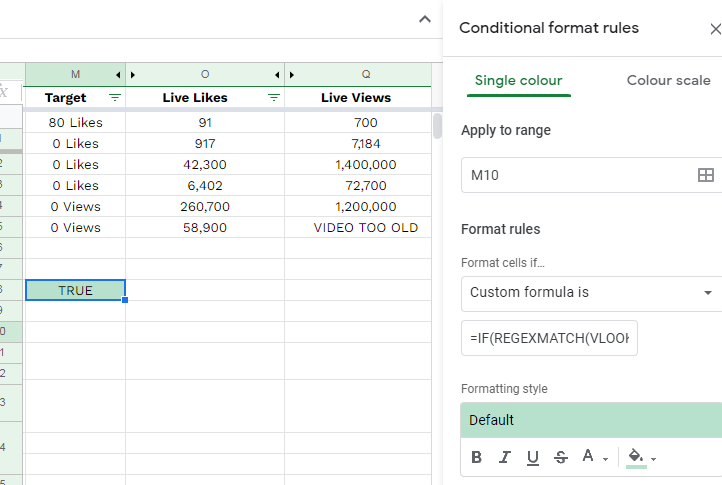Image resolution: width=722 pixels, height=485 pixels.
Task: Edit the custom formula input
Action: coord(549,338)
